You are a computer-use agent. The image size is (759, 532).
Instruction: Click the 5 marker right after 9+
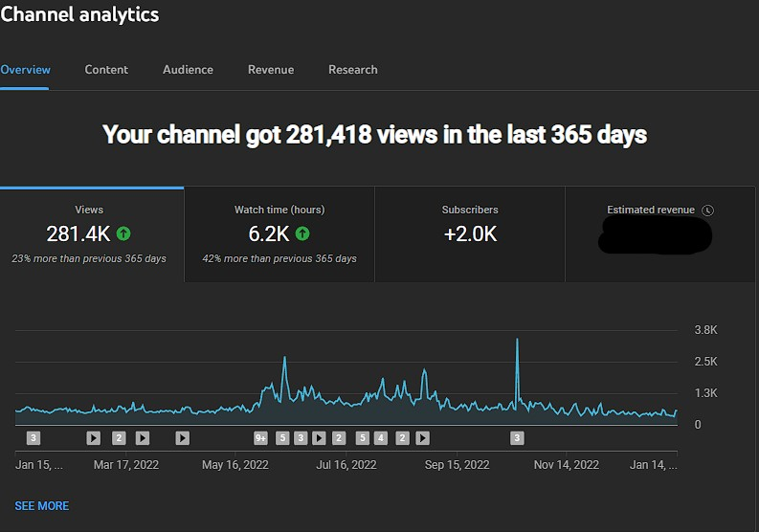coord(282,438)
